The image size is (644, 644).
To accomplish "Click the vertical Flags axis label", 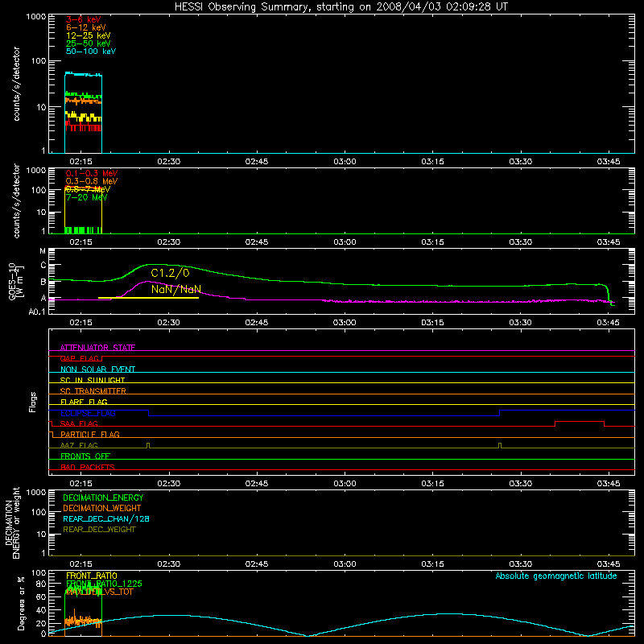I will click(33, 402).
